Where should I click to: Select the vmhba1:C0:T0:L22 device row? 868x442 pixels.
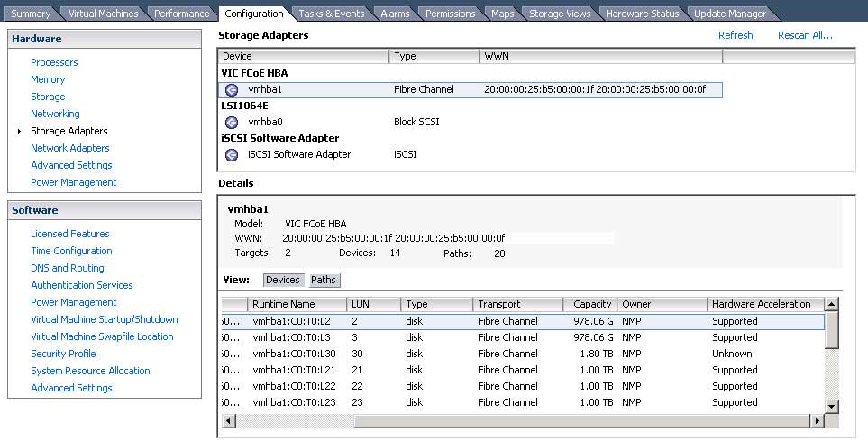coord(523,387)
